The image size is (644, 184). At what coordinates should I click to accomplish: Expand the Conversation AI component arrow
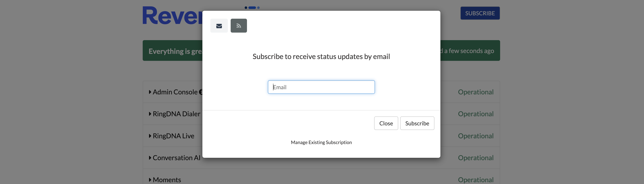tap(150, 158)
